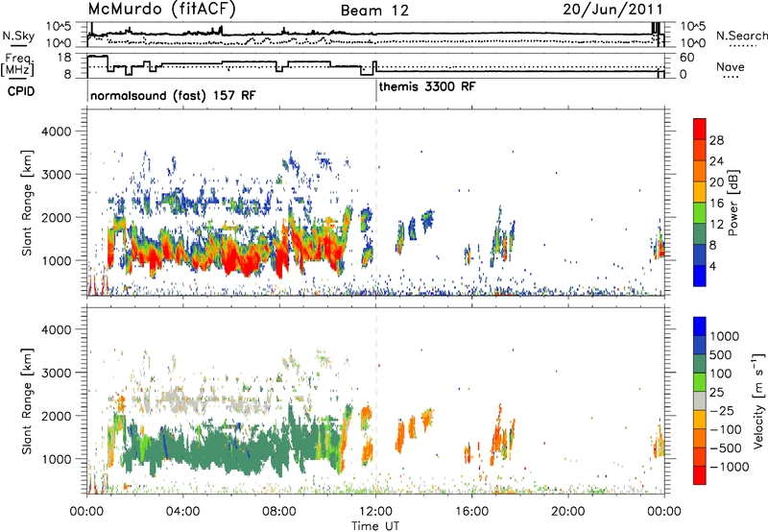
Task: Click the 'Time UT' axis title
Action: coord(375,526)
